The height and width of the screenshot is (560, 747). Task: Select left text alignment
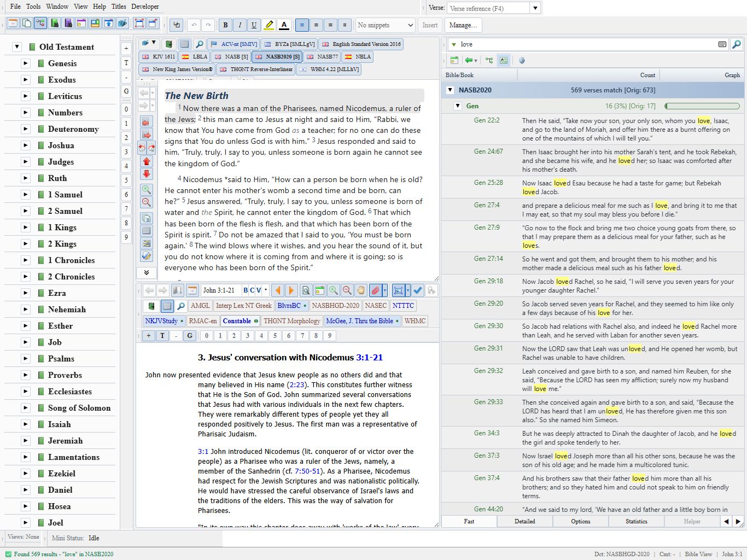coord(302,25)
